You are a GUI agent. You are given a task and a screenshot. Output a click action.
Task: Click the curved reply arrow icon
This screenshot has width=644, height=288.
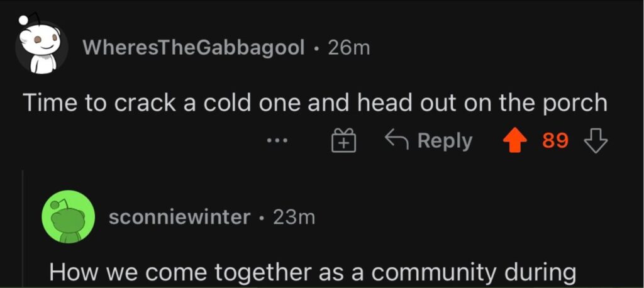[x=396, y=140]
